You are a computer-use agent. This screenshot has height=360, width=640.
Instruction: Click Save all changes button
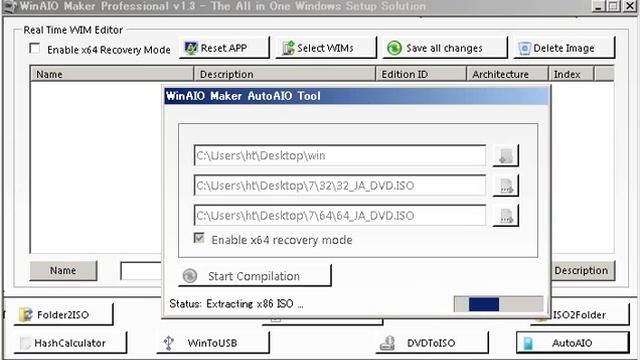(445, 48)
